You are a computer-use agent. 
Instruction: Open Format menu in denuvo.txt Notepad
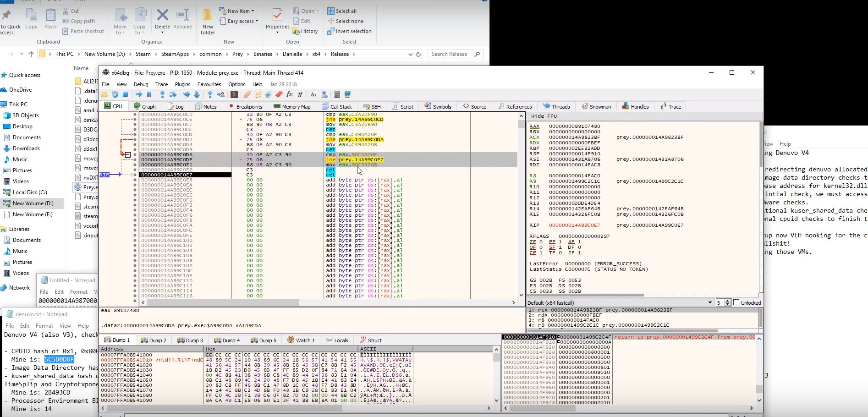click(44, 326)
